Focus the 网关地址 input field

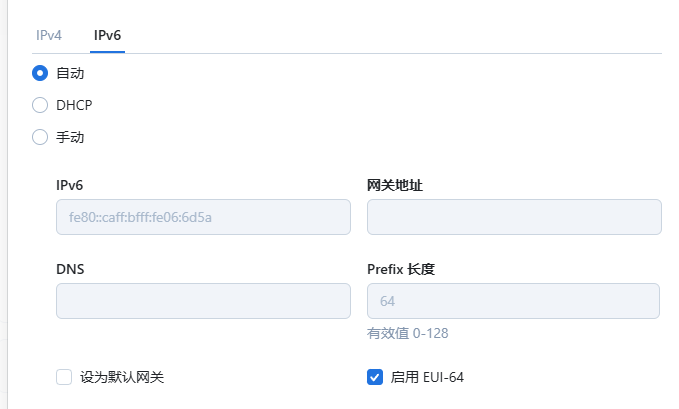tap(514, 217)
